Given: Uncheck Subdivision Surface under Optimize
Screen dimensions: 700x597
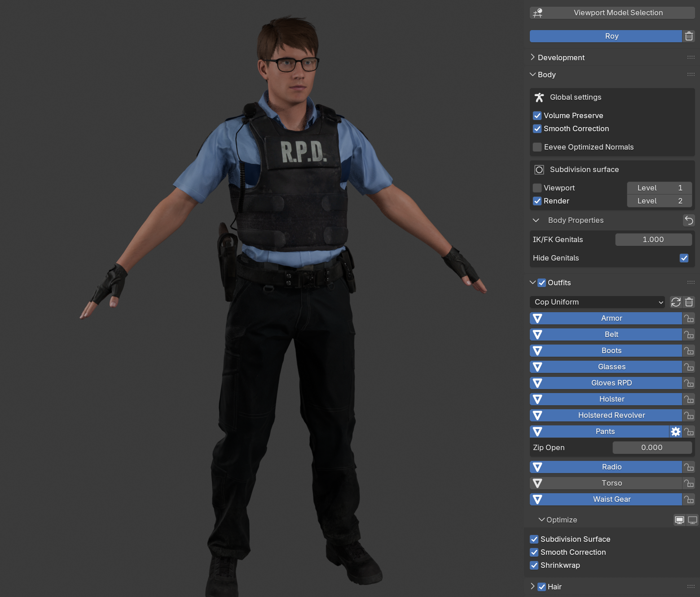Looking at the screenshot, I should 534,539.
